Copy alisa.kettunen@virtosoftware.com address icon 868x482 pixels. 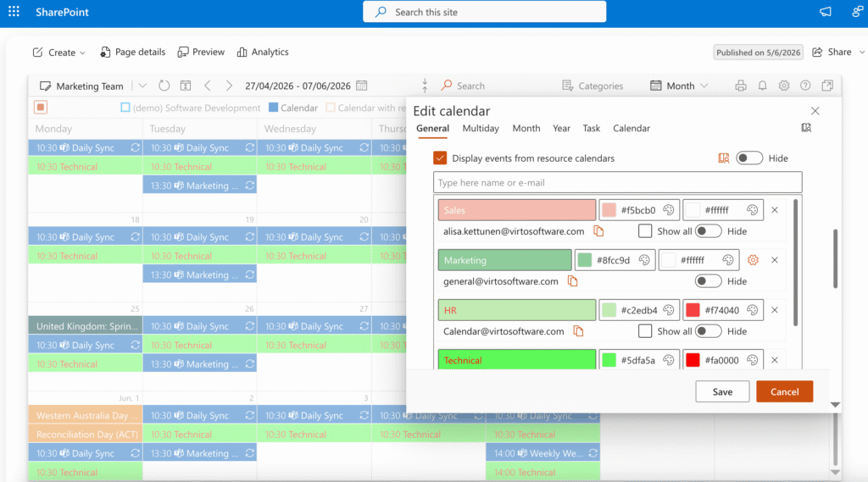click(598, 230)
